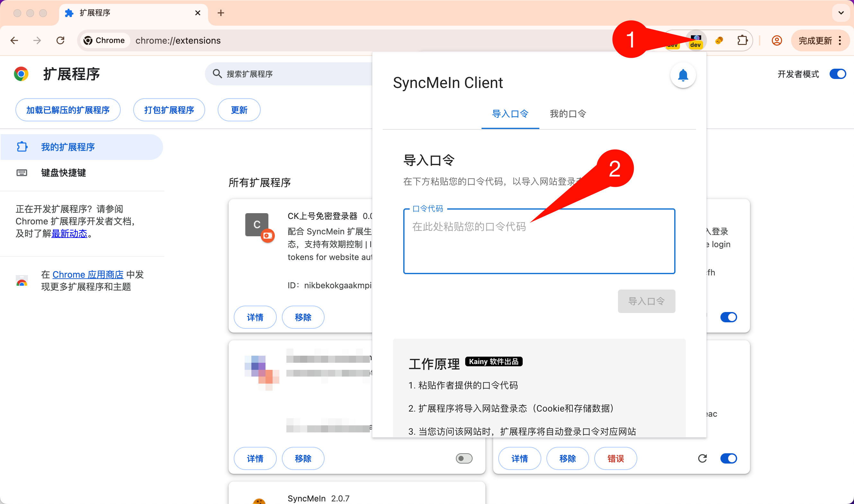Expand the tab search dropdown chevron

pos(841,13)
